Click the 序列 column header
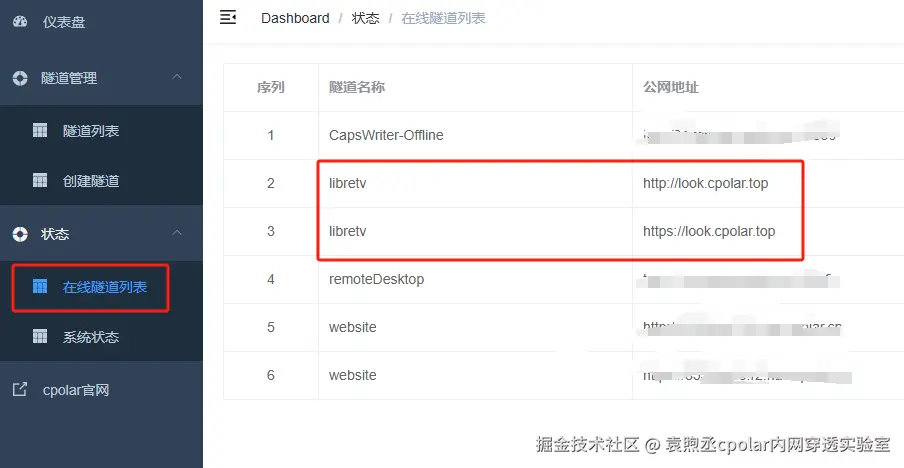The height and width of the screenshot is (468, 904). coord(270,88)
